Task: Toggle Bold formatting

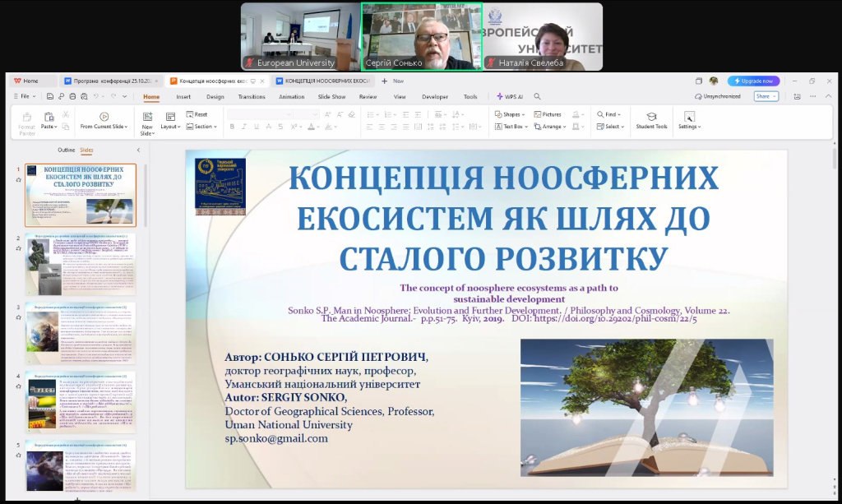Action: (x=232, y=127)
